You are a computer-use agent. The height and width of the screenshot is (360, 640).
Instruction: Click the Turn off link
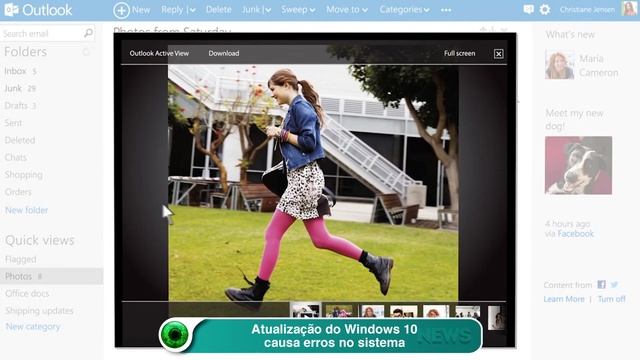[611, 299]
